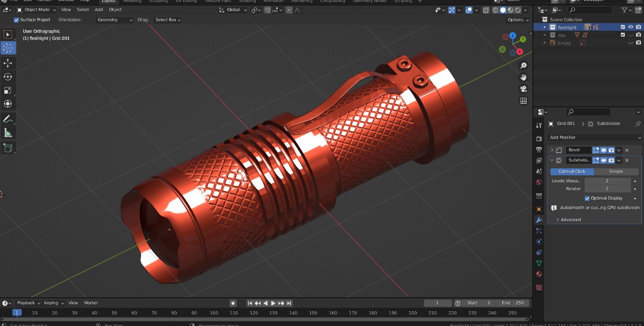Click the zoom magnifier viewport icon
The height and width of the screenshot is (326, 644).
[523, 66]
